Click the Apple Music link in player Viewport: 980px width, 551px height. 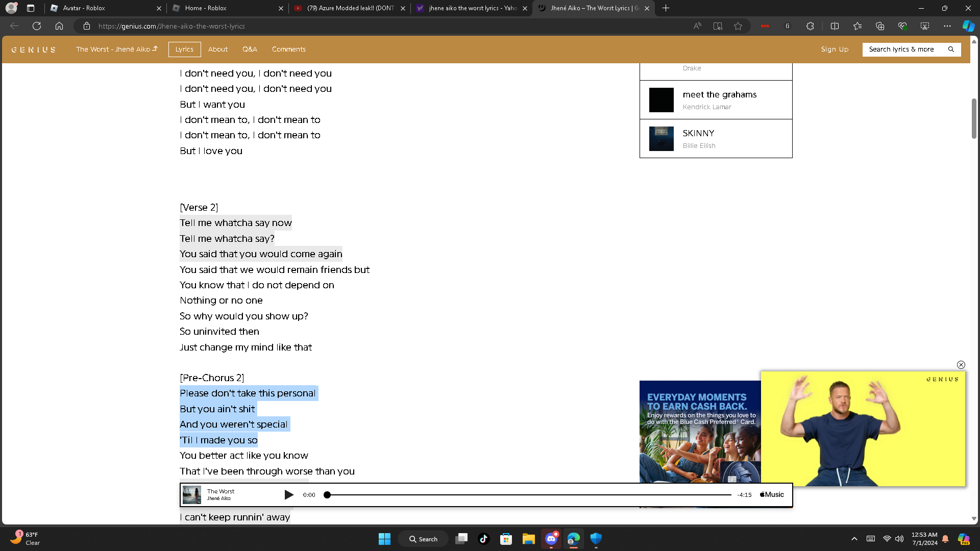(x=772, y=495)
